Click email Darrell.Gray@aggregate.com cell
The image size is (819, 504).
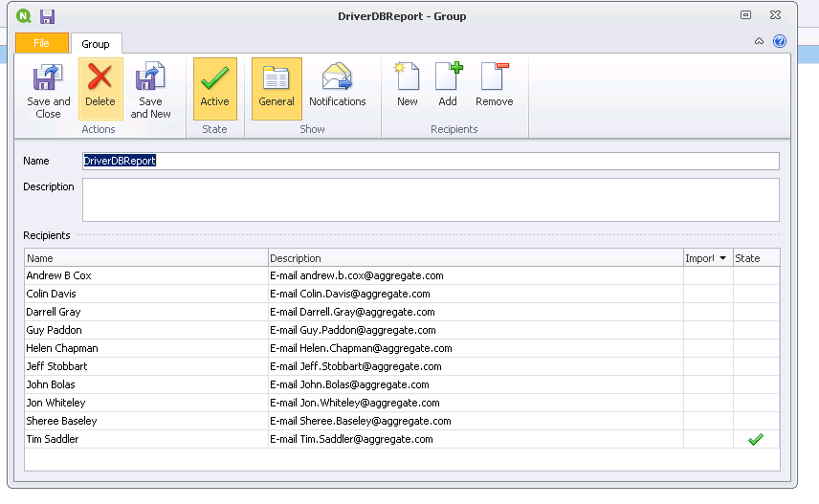click(x=476, y=312)
